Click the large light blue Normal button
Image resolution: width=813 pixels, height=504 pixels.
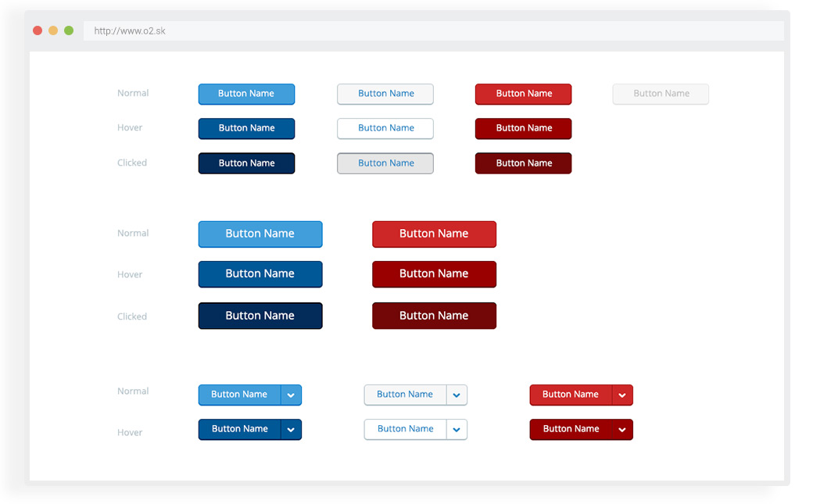pos(260,234)
